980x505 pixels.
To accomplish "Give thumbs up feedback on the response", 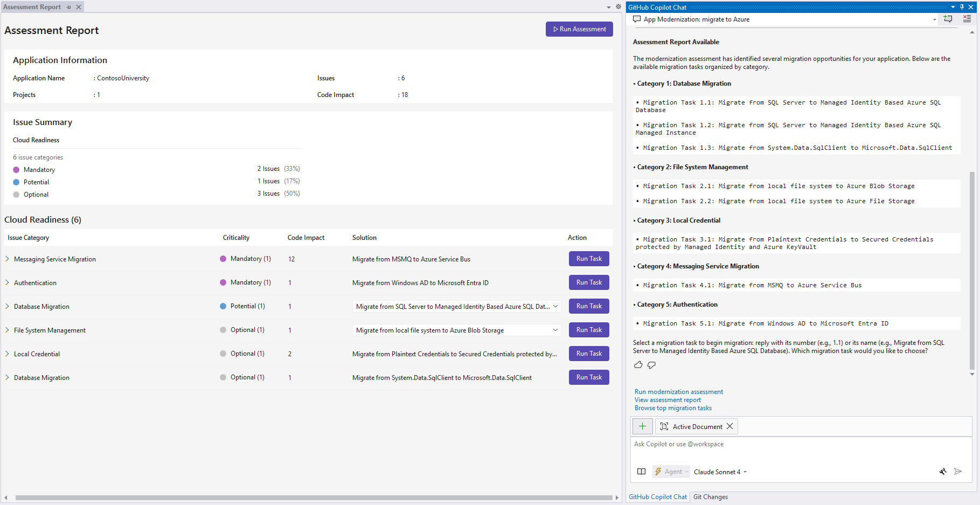I will (638, 365).
